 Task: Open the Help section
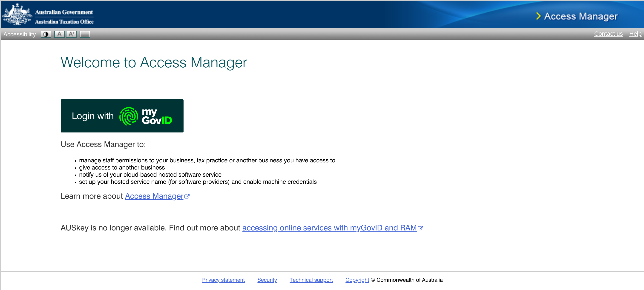[635, 34]
